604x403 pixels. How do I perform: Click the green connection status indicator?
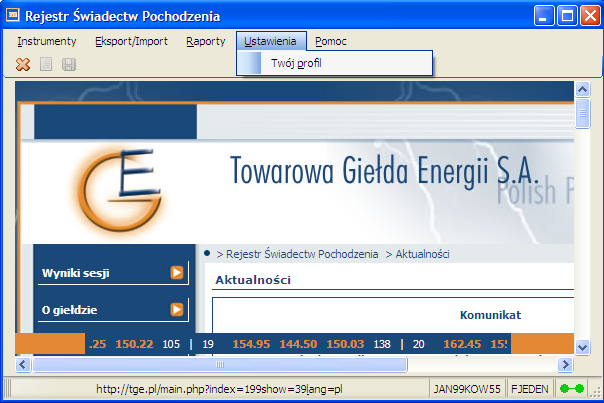pyautogui.click(x=572, y=389)
